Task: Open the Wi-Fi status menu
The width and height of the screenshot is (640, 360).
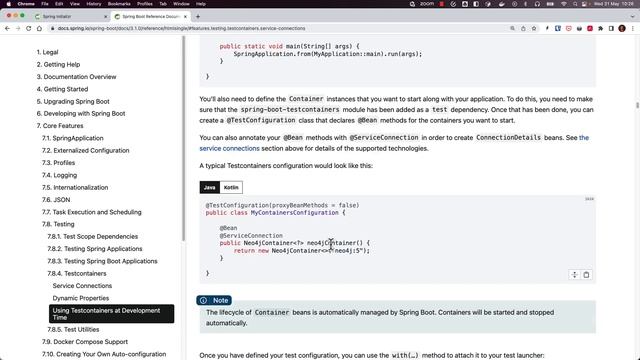Action: click(x=564, y=4)
